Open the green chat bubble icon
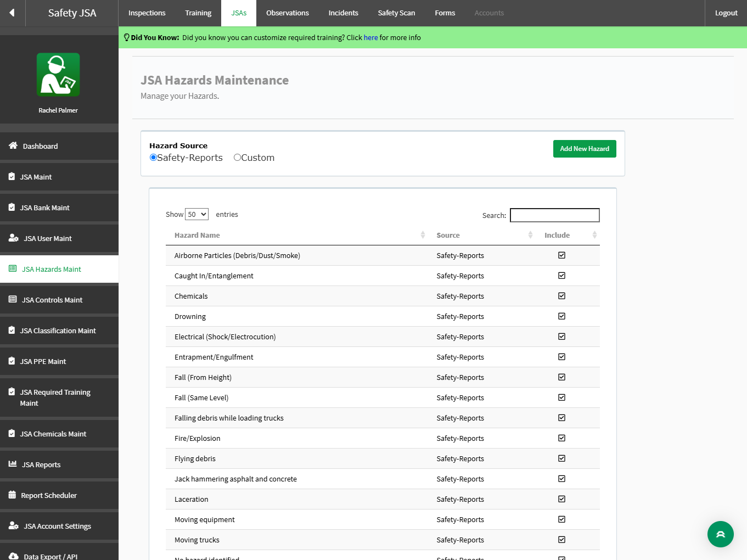The image size is (747, 560). (721, 534)
